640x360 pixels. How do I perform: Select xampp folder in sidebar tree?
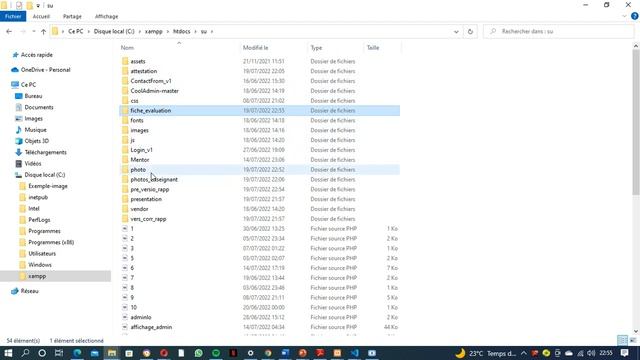(37, 276)
